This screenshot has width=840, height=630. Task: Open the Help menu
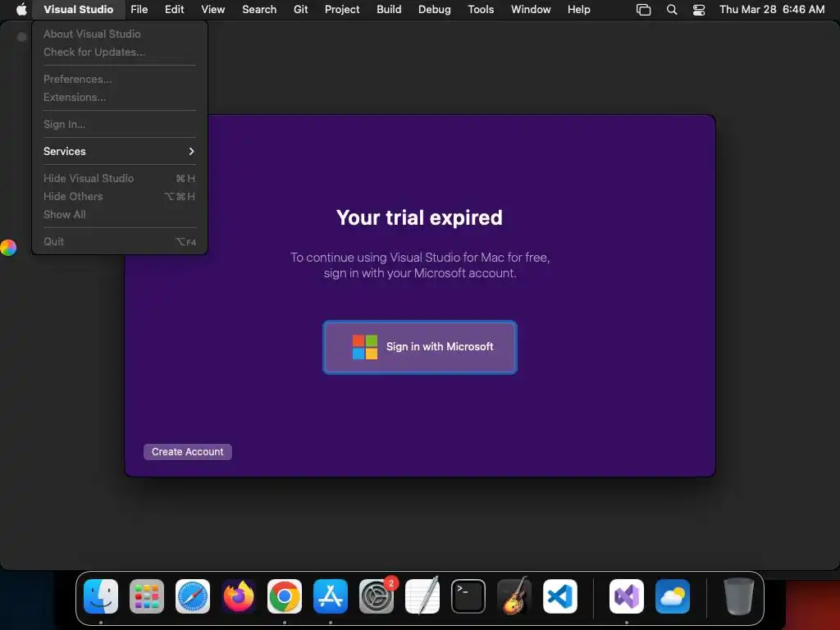pos(578,9)
